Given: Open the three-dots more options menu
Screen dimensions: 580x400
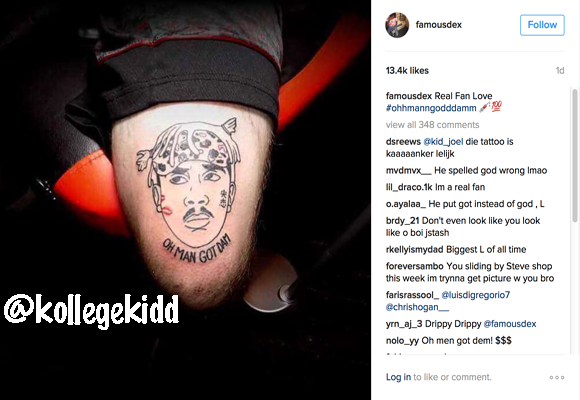Looking at the screenshot, I should [x=557, y=377].
